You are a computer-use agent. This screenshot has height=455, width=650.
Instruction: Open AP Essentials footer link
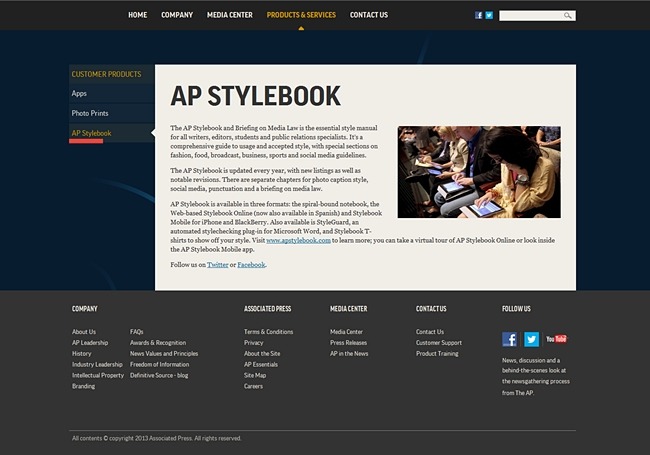(x=261, y=364)
